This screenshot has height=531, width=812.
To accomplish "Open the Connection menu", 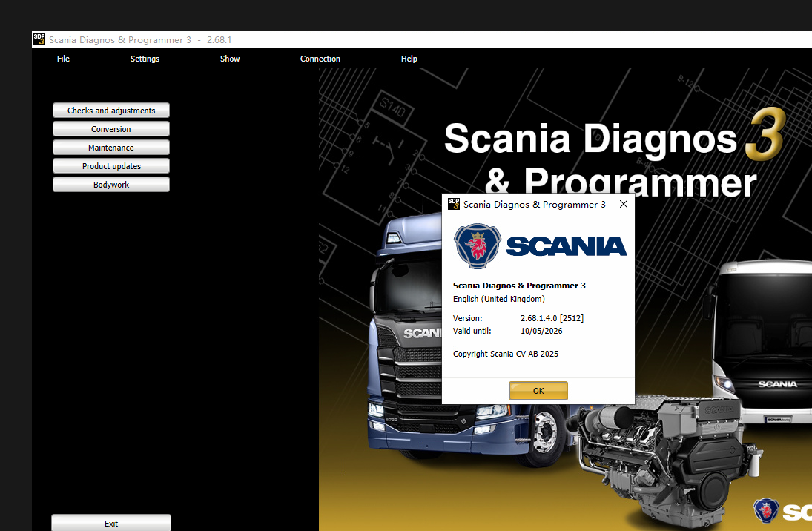I will pyautogui.click(x=320, y=59).
